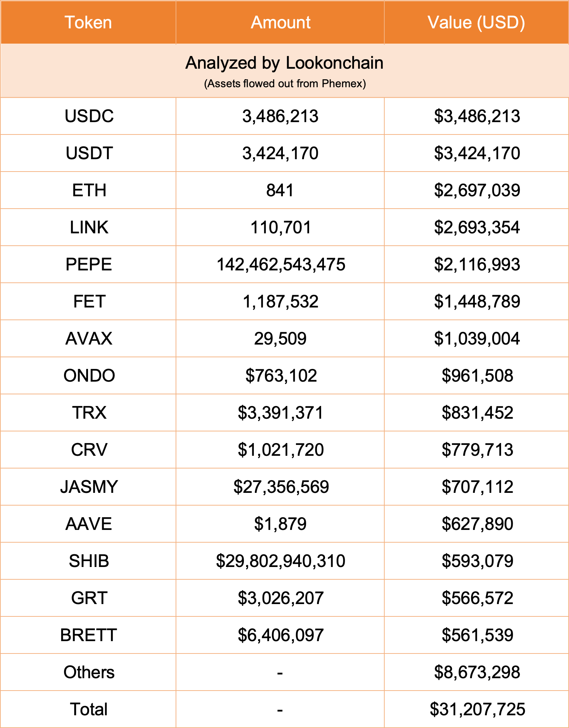Screen dimensions: 569x728
Task: Click the ONDO amount $763,102
Action: (x=281, y=376)
